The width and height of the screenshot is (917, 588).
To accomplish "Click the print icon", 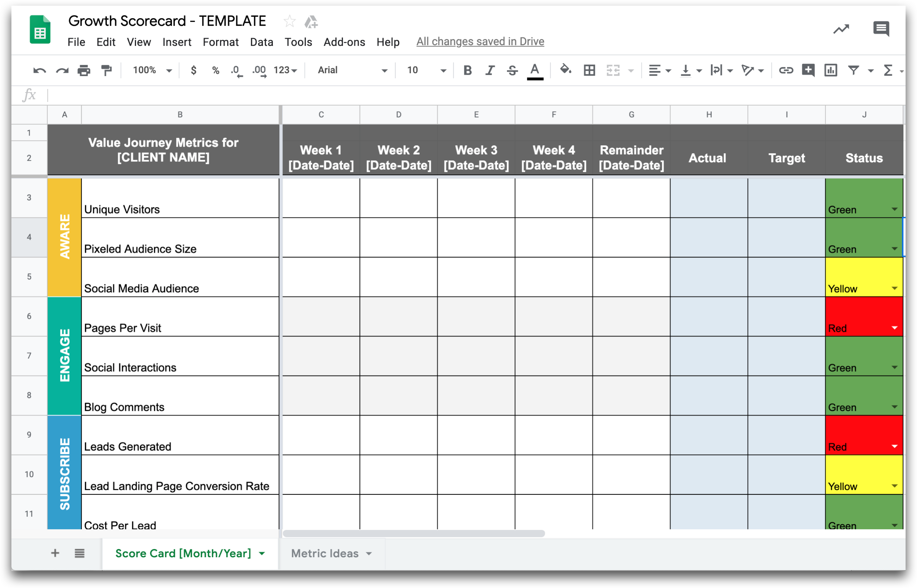I will pyautogui.click(x=84, y=70).
